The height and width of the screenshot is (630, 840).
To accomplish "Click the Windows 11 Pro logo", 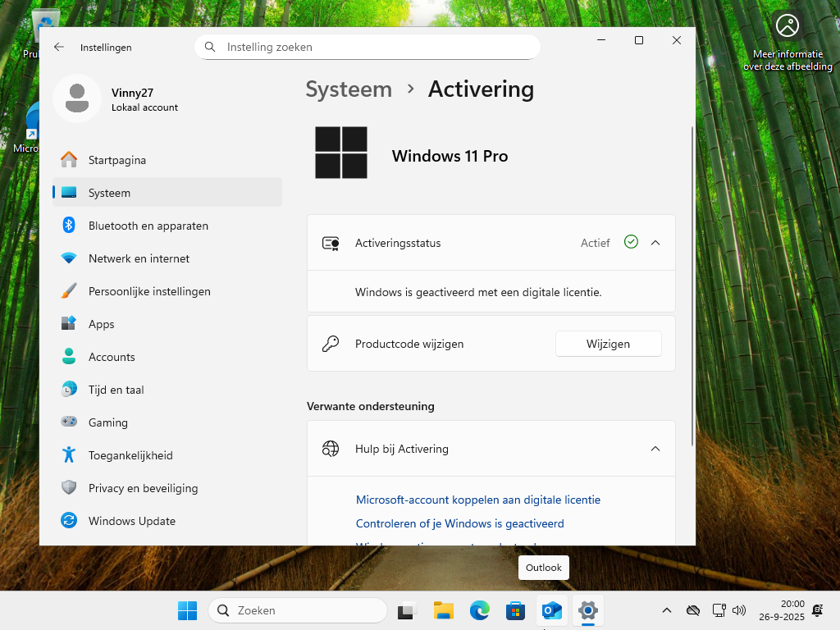I will (341, 153).
